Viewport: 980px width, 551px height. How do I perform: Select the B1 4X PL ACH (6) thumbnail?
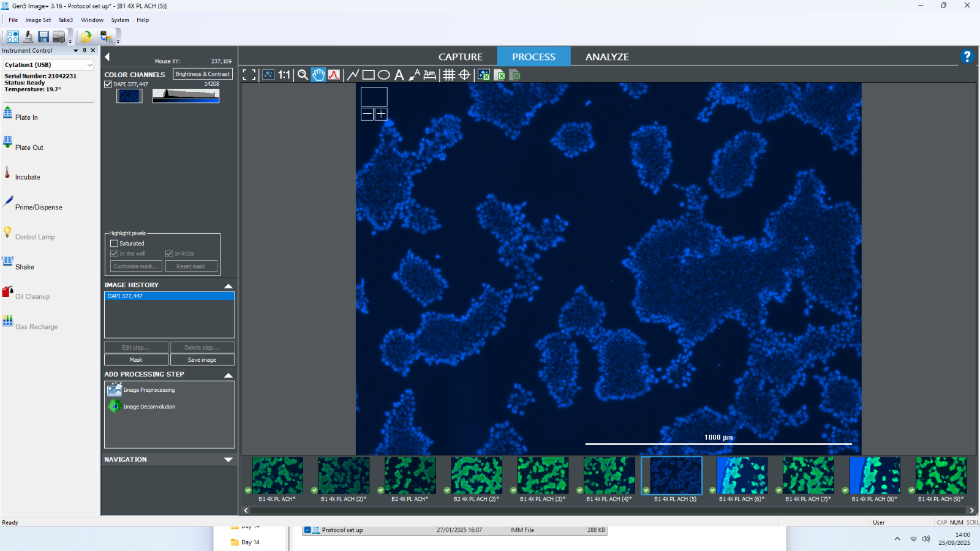742,476
